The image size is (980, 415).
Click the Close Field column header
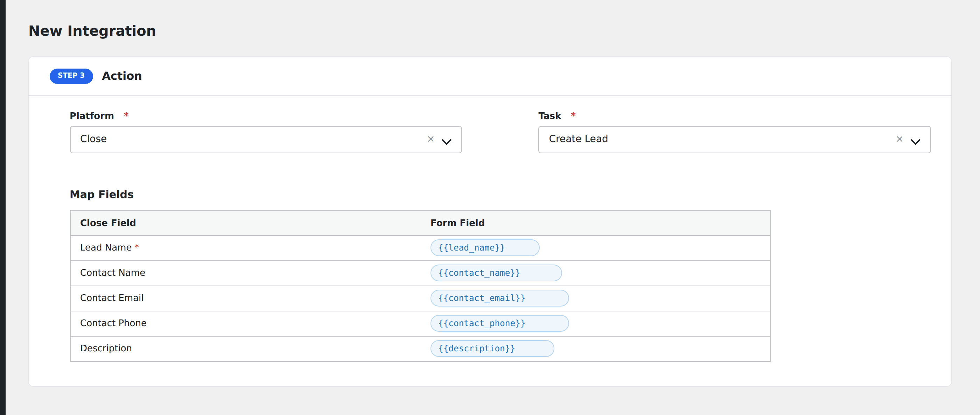pos(108,223)
